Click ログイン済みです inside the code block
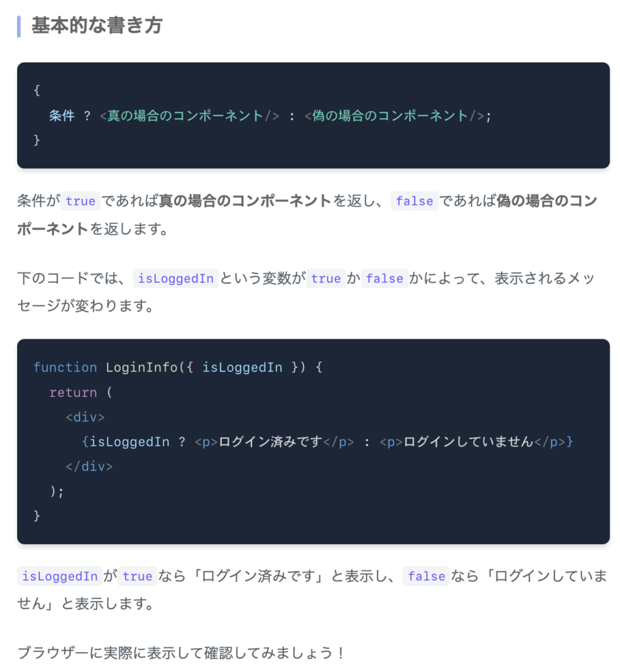 tap(271, 442)
